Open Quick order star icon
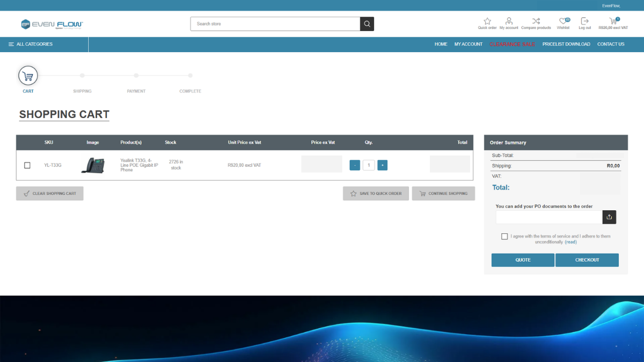 click(x=487, y=21)
